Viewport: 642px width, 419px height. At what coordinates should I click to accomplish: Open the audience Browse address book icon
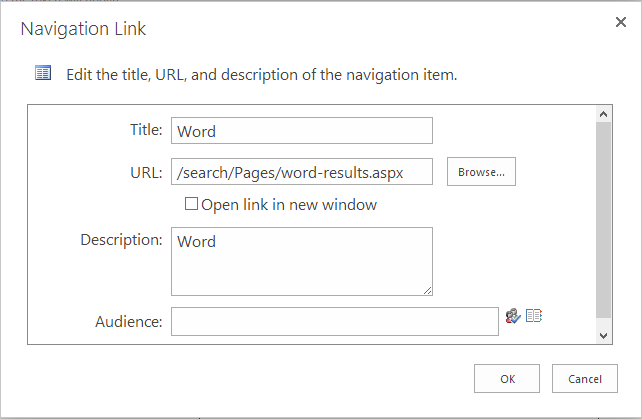tap(534, 316)
